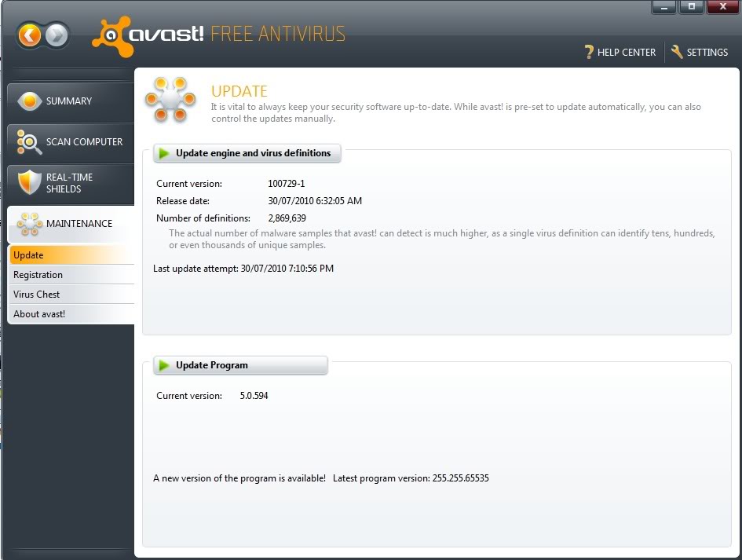This screenshot has width=742, height=560.
Task: Click the last update attempt line
Action: pos(243,269)
